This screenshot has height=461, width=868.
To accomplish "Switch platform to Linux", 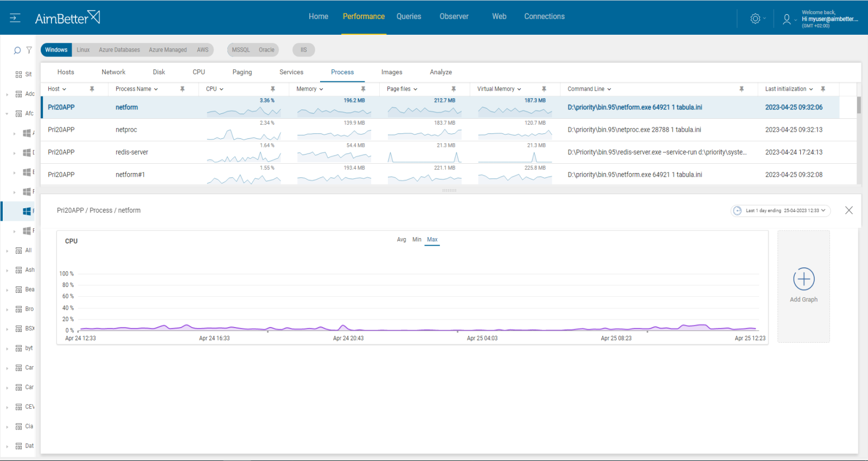I will 83,50.
